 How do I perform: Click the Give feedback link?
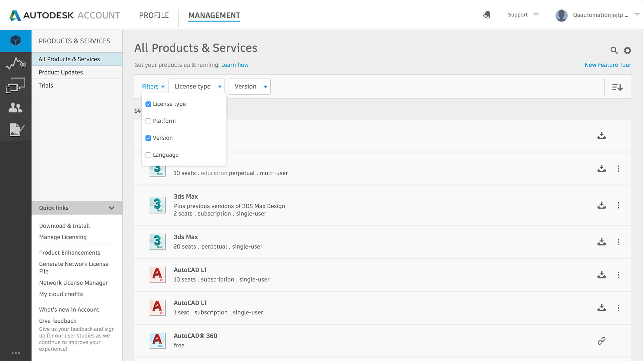(58, 321)
